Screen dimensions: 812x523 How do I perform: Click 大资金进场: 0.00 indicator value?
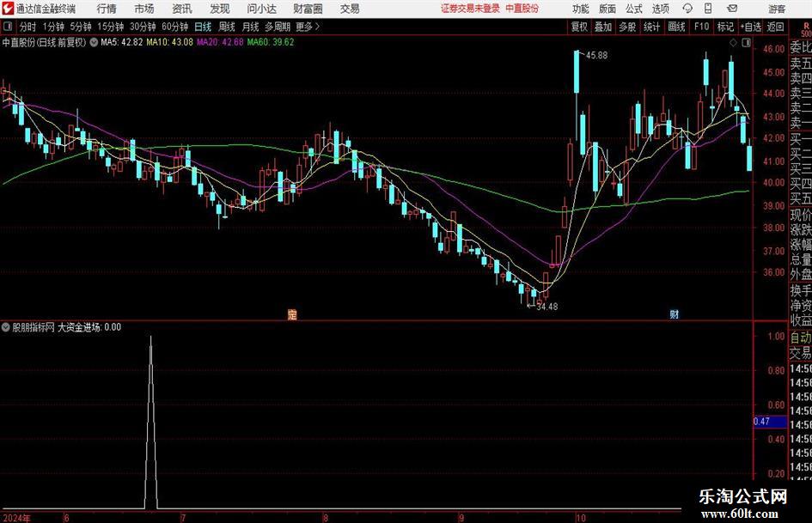tap(89, 327)
